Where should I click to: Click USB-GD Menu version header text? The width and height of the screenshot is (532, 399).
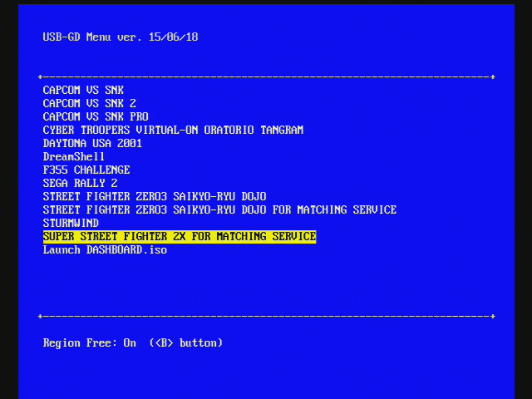121,37
